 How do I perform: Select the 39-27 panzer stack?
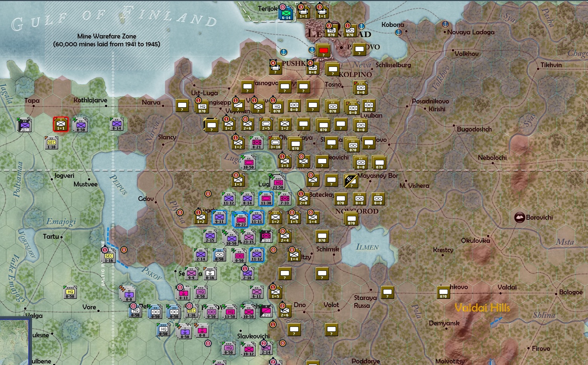[x=240, y=220]
